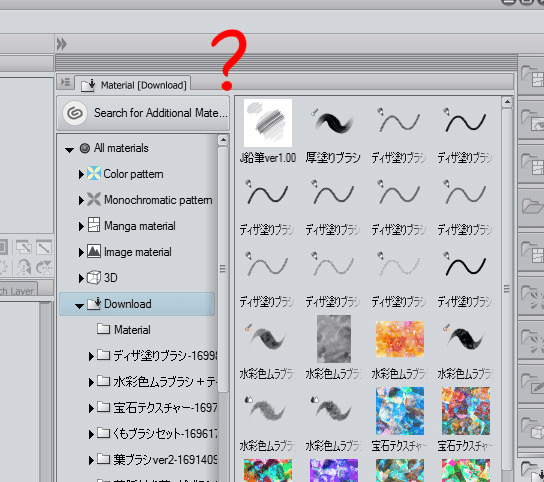Click tree scrollbar up arrow

(x=223, y=140)
